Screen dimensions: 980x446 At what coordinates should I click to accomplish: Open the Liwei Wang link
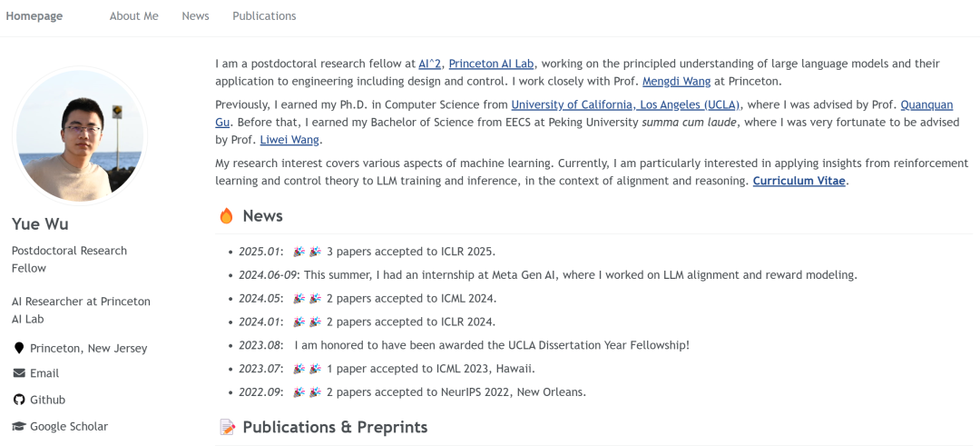pyautogui.click(x=289, y=140)
